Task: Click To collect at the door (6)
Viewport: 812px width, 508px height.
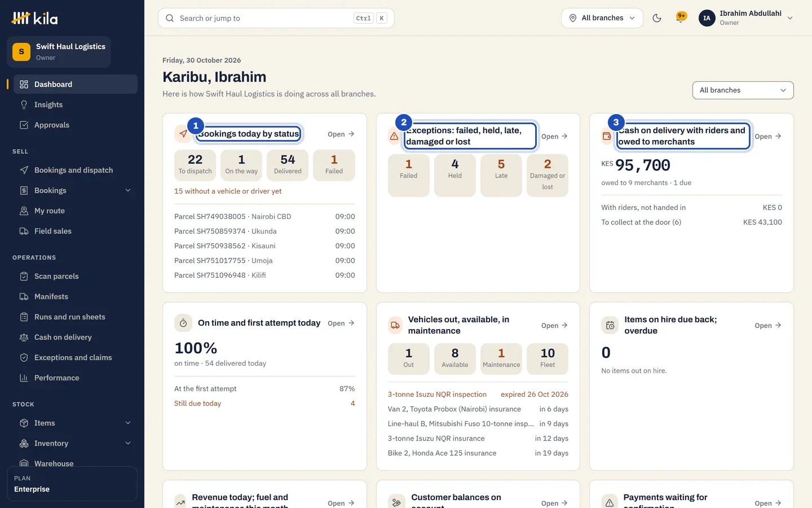Action: pos(691,222)
